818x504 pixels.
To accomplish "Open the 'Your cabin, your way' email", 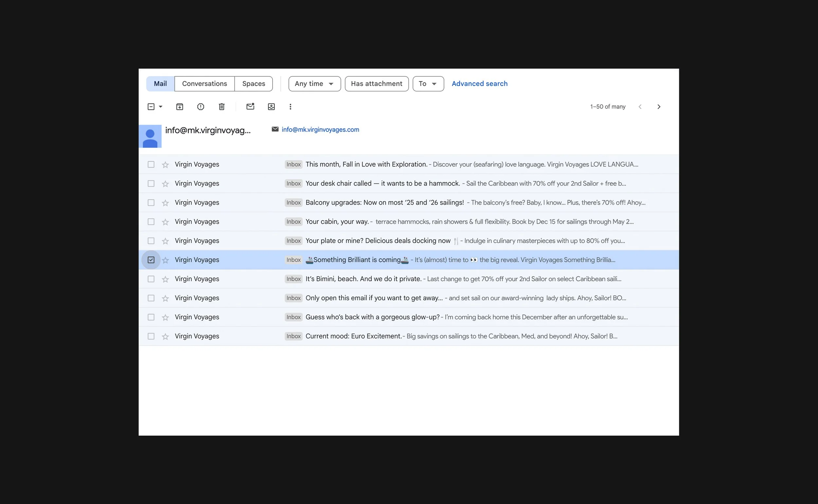I will pos(408,222).
